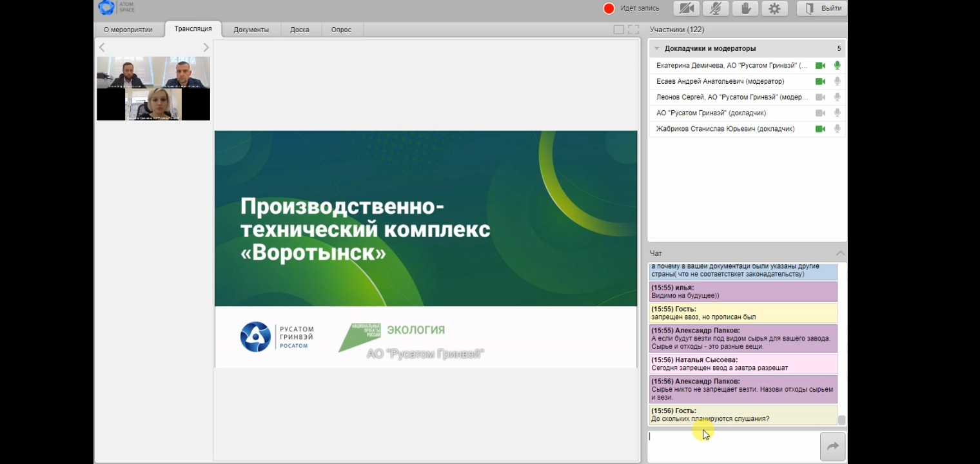The image size is (980, 464).
Task: Click microphone icon for АО Русатом Гринвэй докладчик
Action: click(837, 113)
